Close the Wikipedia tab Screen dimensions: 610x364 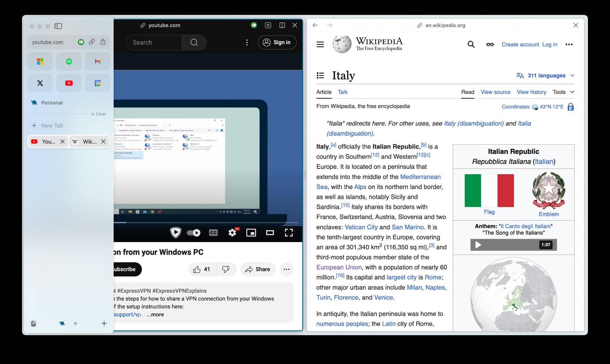(103, 141)
